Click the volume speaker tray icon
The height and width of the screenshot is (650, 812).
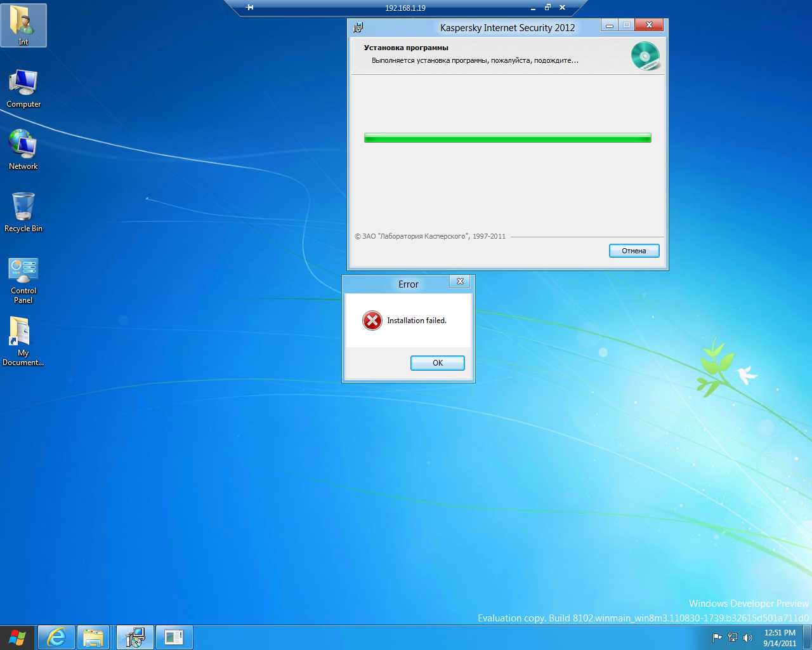pyautogui.click(x=748, y=638)
